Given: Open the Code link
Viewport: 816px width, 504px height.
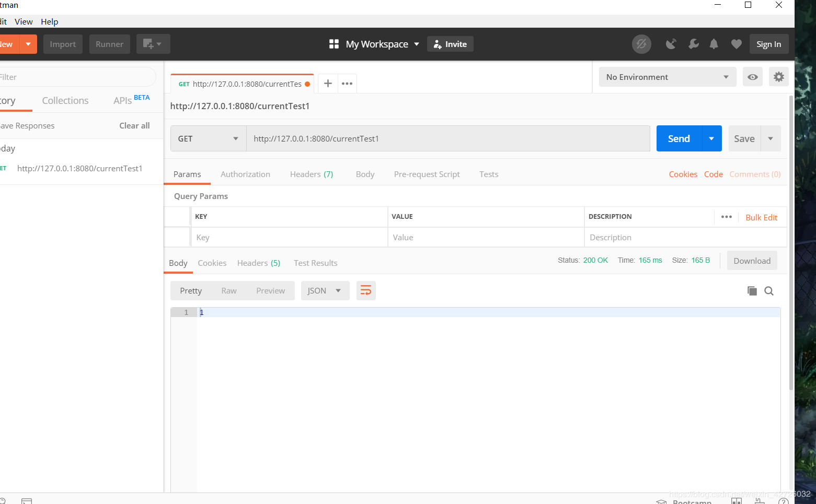Looking at the screenshot, I should [714, 174].
